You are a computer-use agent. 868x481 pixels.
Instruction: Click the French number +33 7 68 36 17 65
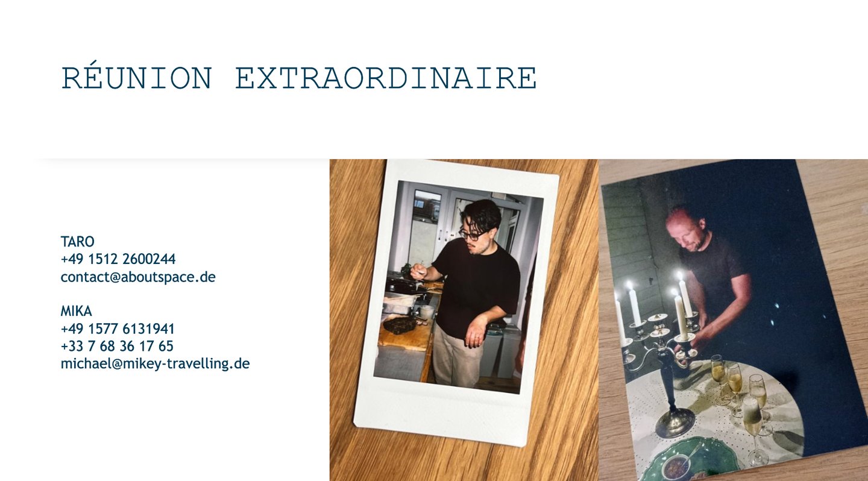pyautogui.click(x=117, y=347)
